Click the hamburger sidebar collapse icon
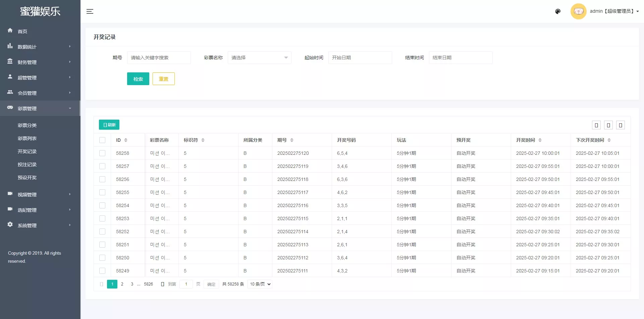 click(90, 11)
